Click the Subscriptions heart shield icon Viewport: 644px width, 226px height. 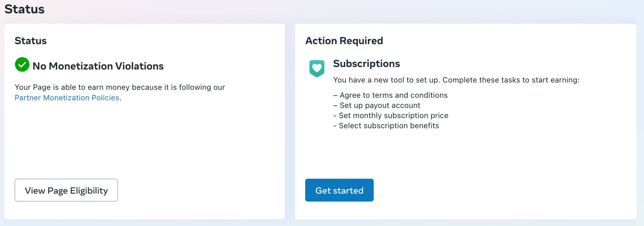[x=317, y=68]
